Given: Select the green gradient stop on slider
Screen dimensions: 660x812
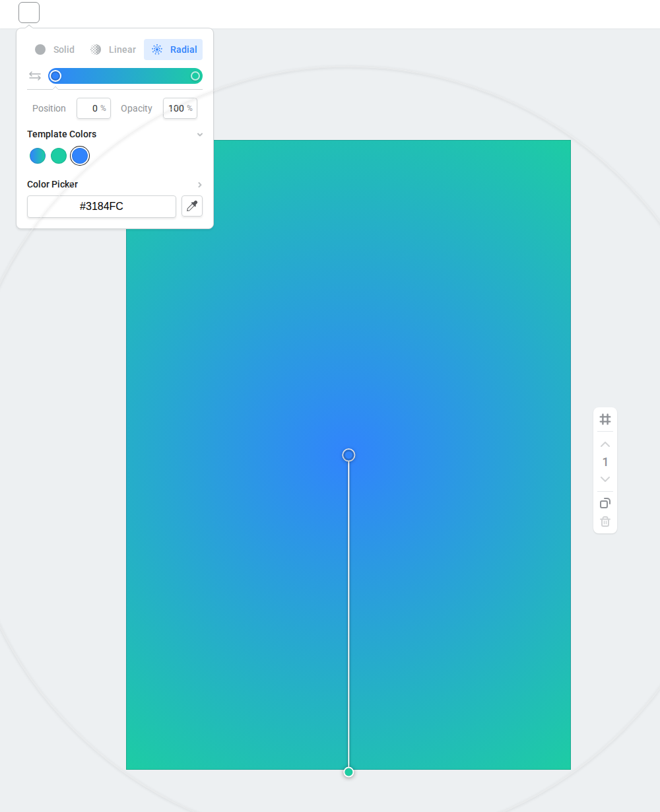Looking at the screenshot, I should (x=195, y=76).
